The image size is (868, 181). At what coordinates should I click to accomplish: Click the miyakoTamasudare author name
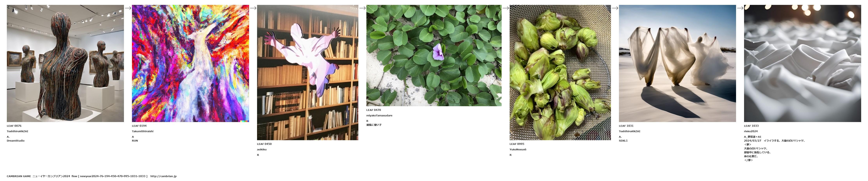click(379, 115)
